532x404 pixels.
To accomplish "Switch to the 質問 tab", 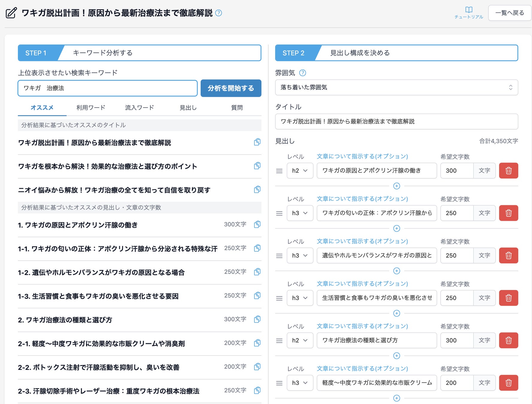I will point(237,108).
